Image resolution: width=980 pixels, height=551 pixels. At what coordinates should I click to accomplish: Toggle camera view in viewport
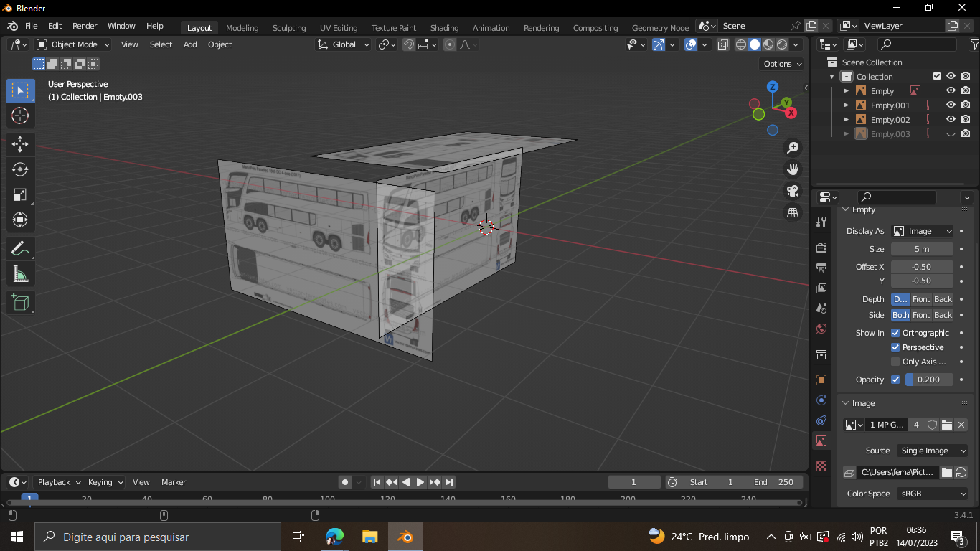click(x=793, y=191)
